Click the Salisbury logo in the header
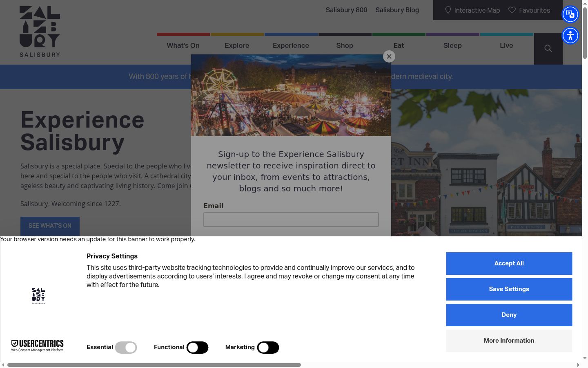588x368 pixels. [x=40, y=31]
